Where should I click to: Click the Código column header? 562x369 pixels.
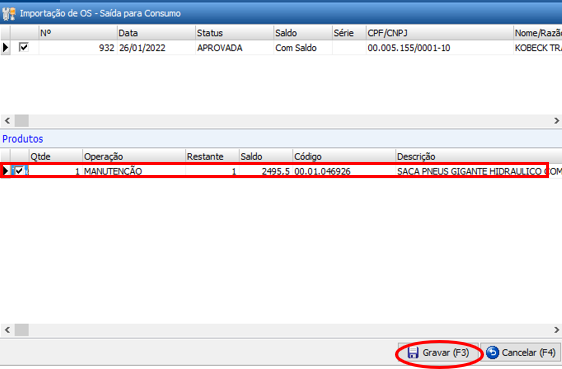click(x=344, y=157)
